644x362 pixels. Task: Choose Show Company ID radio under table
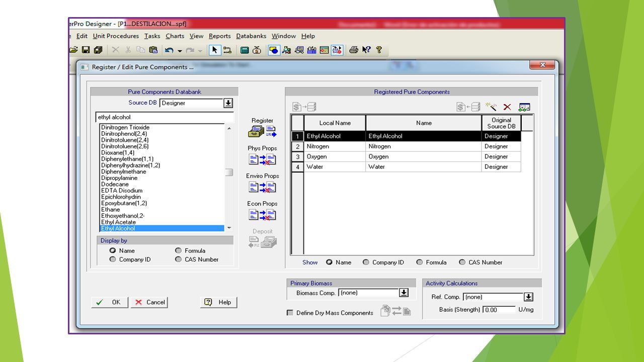(366, 262)
